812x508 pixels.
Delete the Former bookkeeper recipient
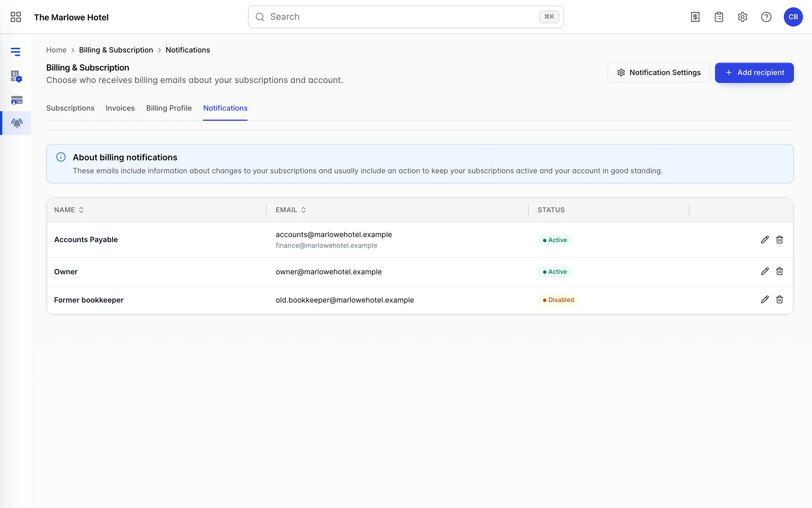(779, 300)
